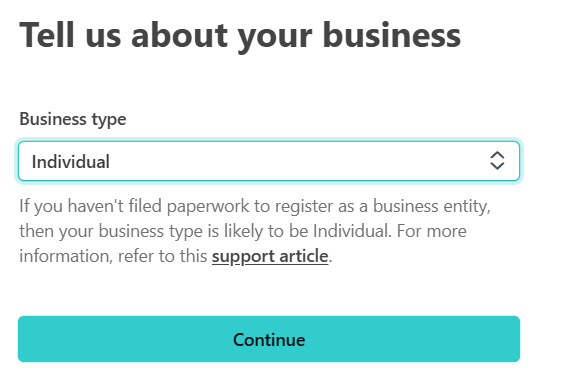Submit the form with the teal Continue button
Viewport: 567px width, 385px height.
pyautogui.click(x=269, y=339)
